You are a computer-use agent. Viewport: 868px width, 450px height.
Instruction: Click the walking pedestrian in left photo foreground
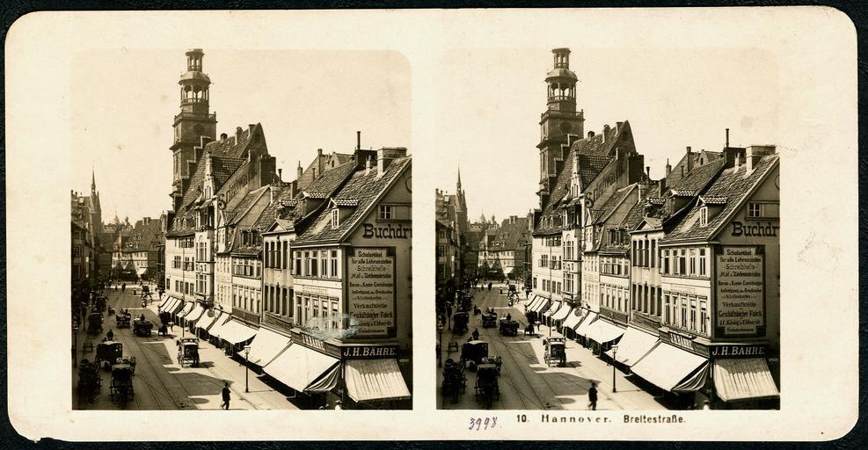226,396
